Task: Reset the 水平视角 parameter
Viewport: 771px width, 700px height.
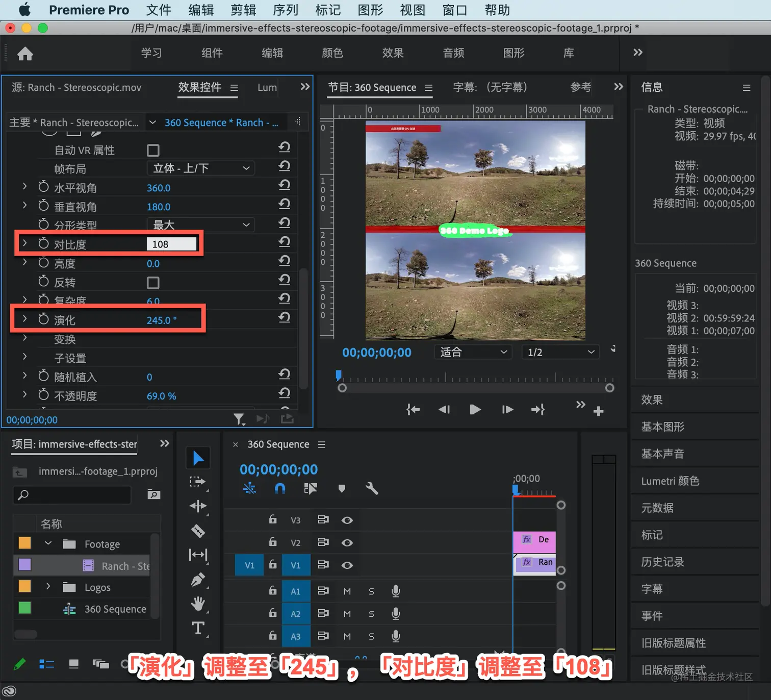Action: 285,185
